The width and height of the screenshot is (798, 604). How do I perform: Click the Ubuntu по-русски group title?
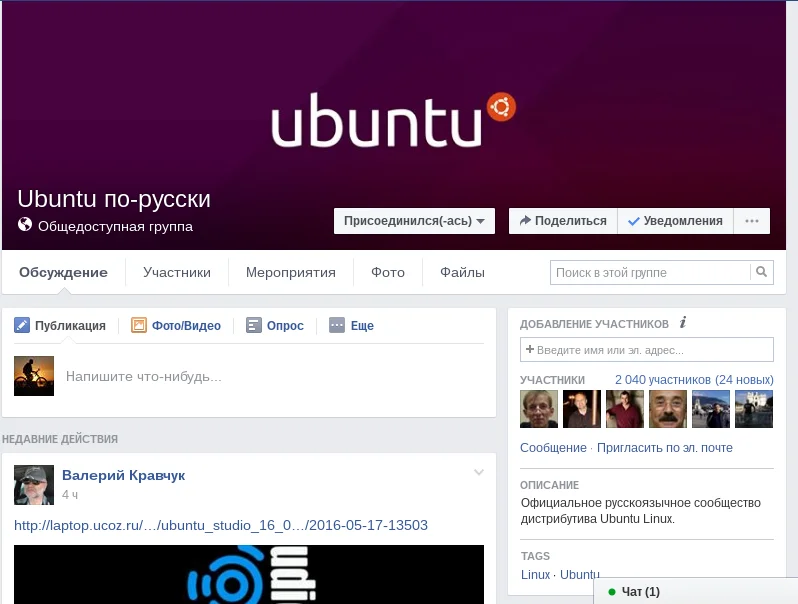(114, 199)
